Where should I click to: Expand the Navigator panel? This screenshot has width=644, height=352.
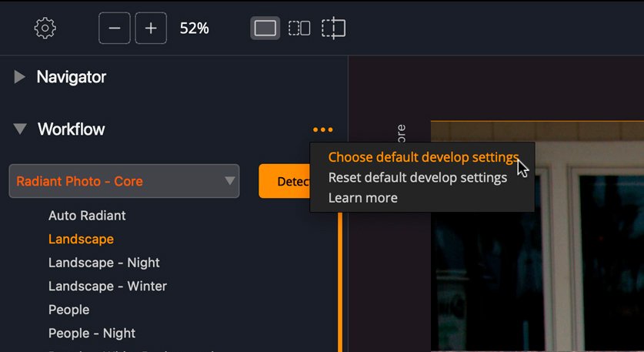(21, 77)
